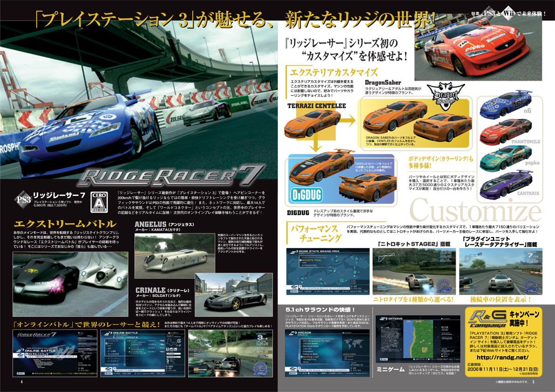Open the Extreme Battle black car screenshot
Viewport: 555px width, 392px height.
coord(70,284)
